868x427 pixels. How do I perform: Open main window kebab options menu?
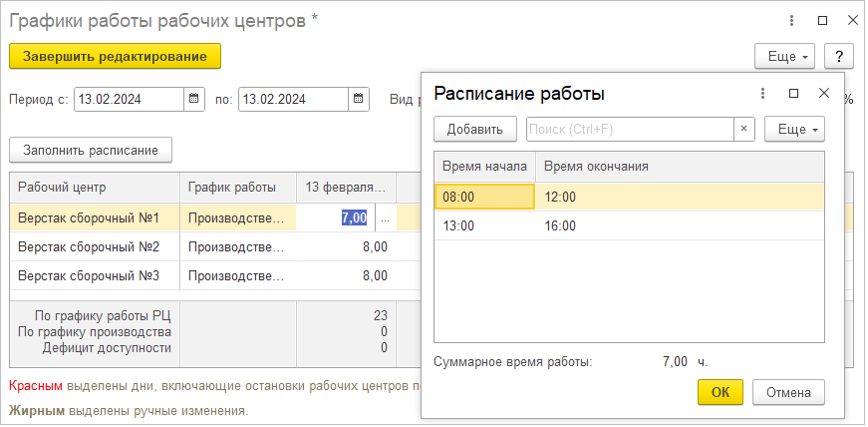(791, 20)
